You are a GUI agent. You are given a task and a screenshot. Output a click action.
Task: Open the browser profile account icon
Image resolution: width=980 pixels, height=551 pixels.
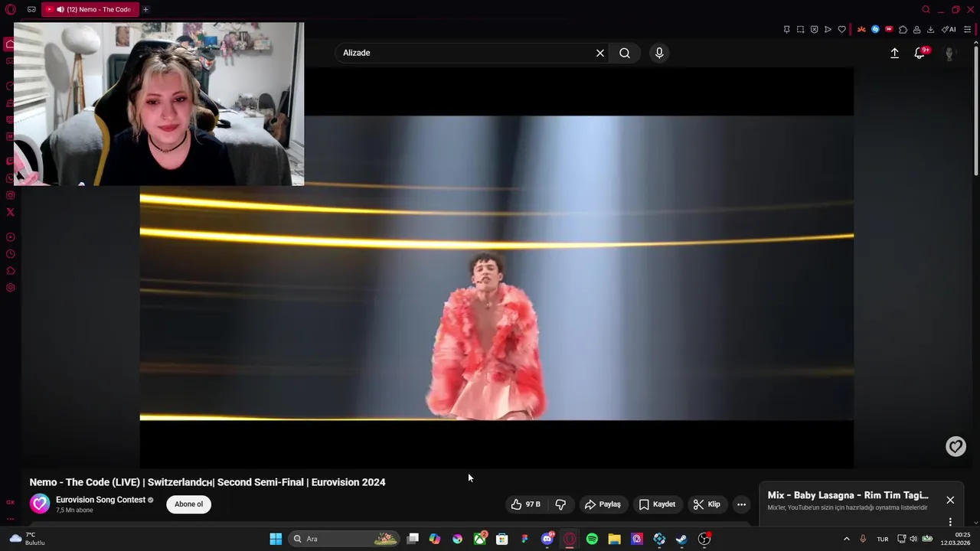click(916, 30)
